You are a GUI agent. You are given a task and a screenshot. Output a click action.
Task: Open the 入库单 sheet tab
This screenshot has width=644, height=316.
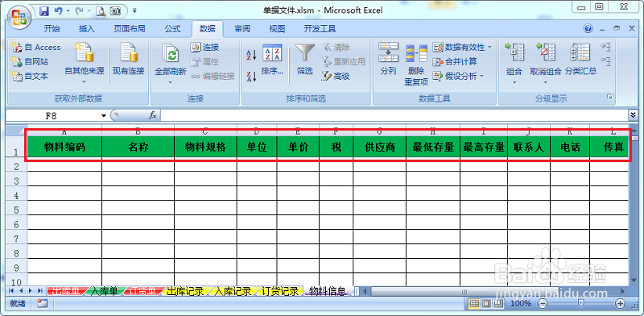coord(105,291)
